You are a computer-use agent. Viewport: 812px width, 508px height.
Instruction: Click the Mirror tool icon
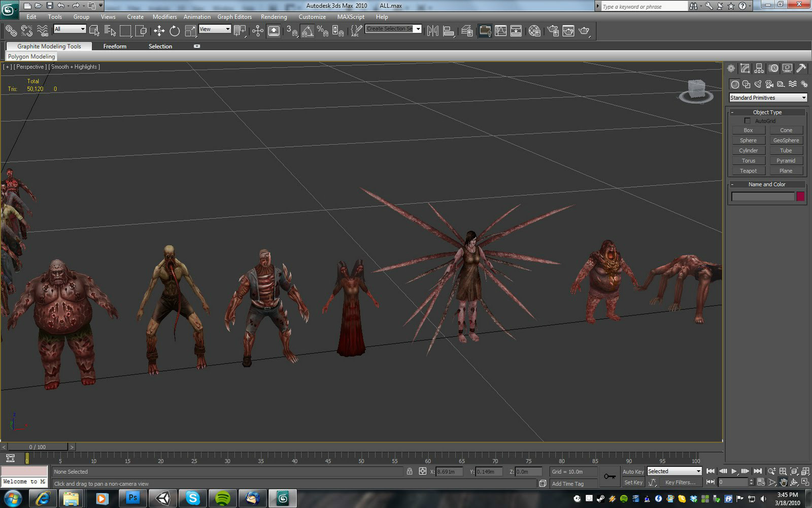(432, 31)
